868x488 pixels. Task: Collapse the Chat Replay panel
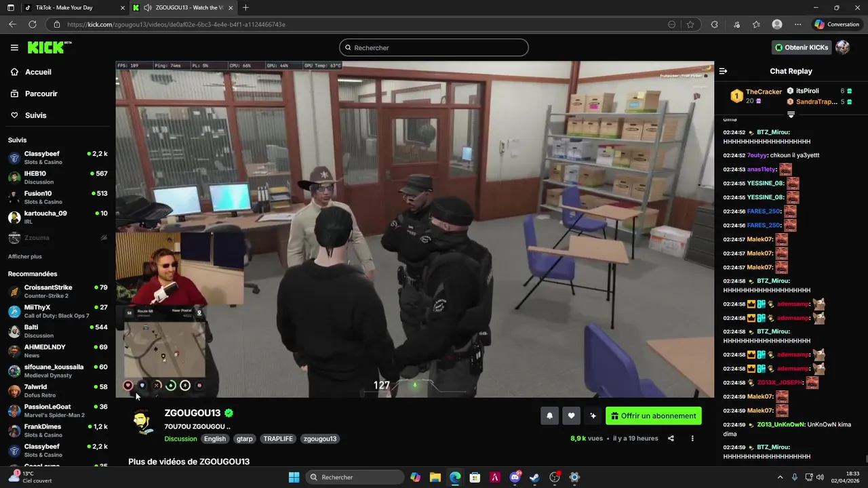tap(723, 71)
